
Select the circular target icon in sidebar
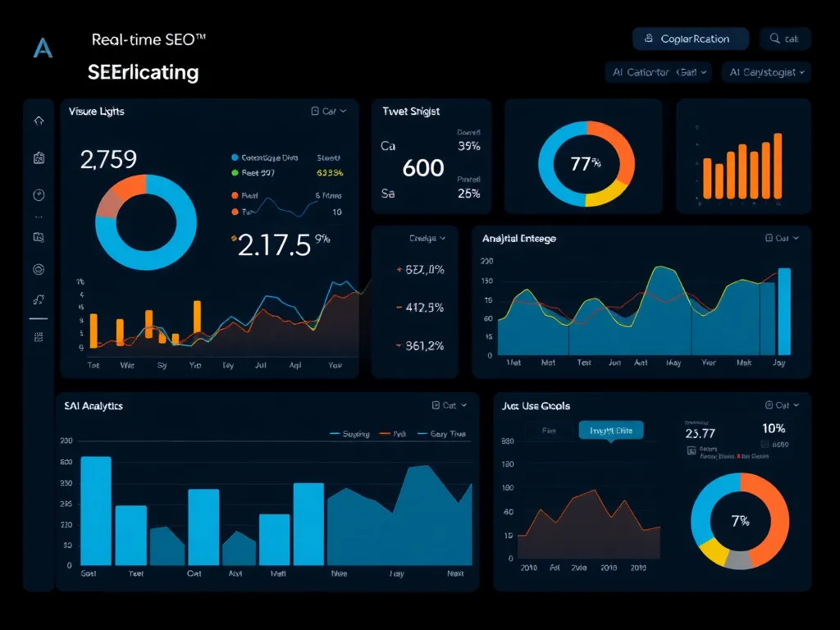tap(39, 269)
